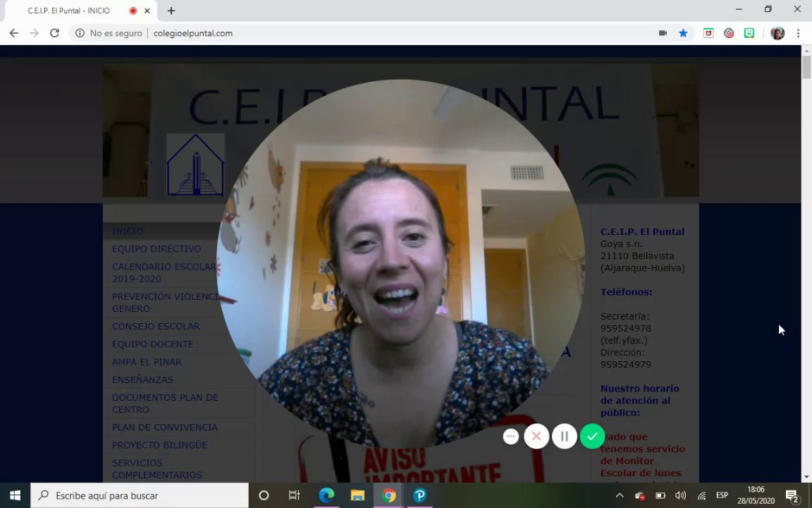
Task: Open CALENDARIO ESCOLAR 2019-2020 menu item
Action: (x=164, y=272)
